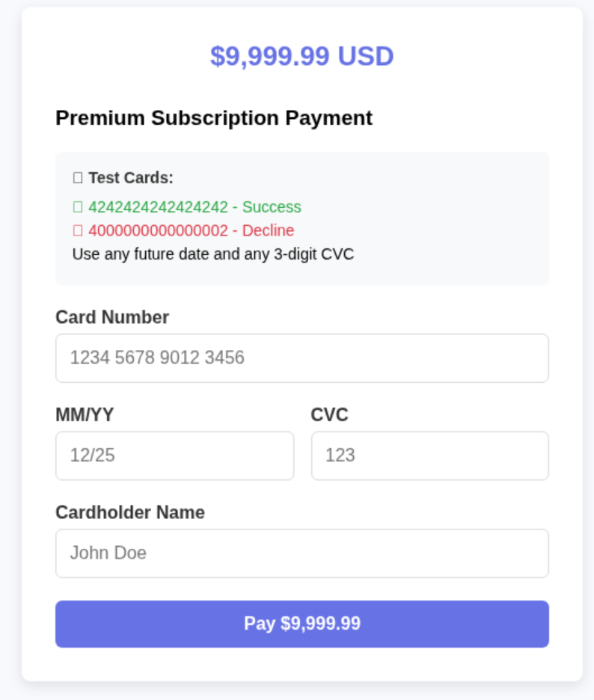Screen dimensions: 594x700
Task: Click the Cardholder Name label
Action: click(130, 512)
